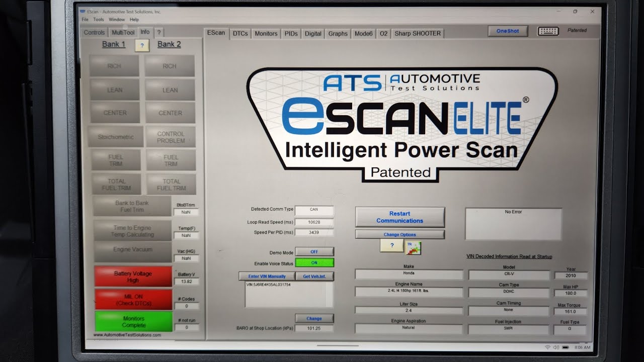Click the Engine Vacuum button

(x=133, y=252)
